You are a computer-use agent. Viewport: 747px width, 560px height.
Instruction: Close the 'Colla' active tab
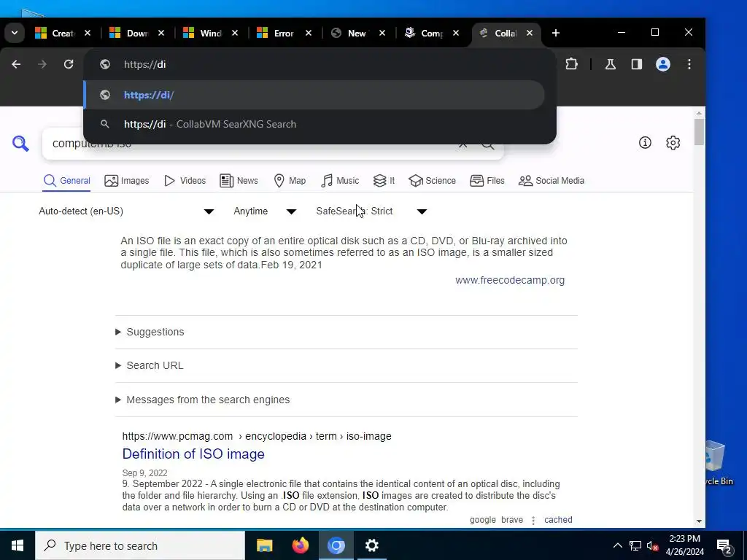pos(530,33)
